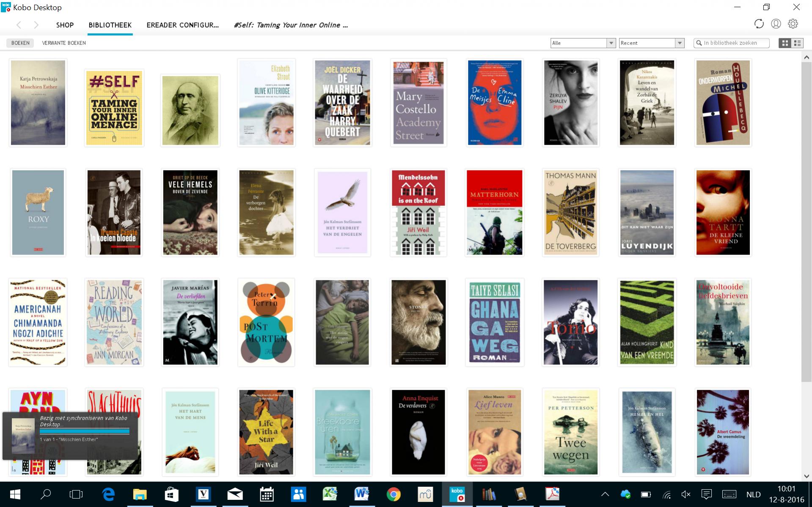Open the Recent sort dropdown
This screenshot has height=507, width=812.
(x=652, y=43)
